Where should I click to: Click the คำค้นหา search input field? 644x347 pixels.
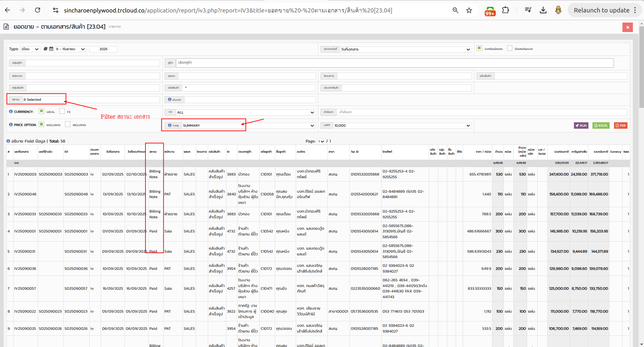point(482,112)
